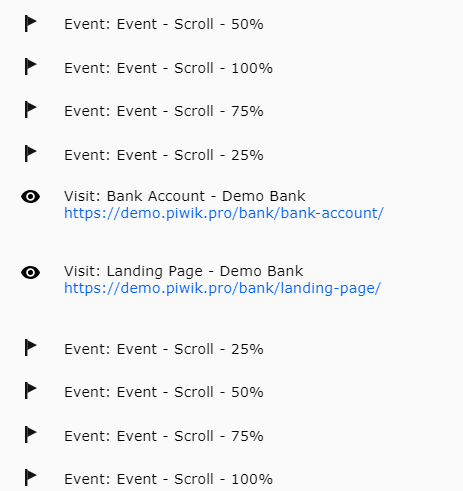Screen dimensions: 463x491
Task: Click the flag icon directly above the Bank Account visit
Action: point(30,154)
